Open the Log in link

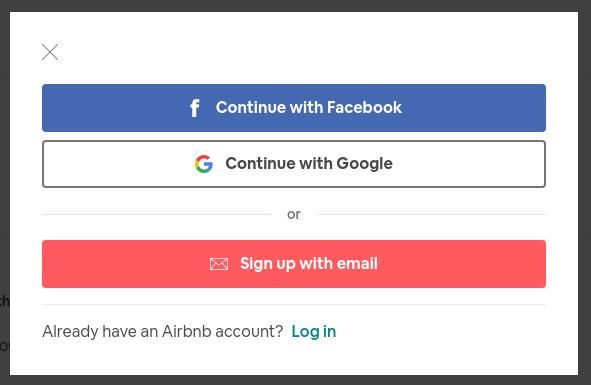314,331
